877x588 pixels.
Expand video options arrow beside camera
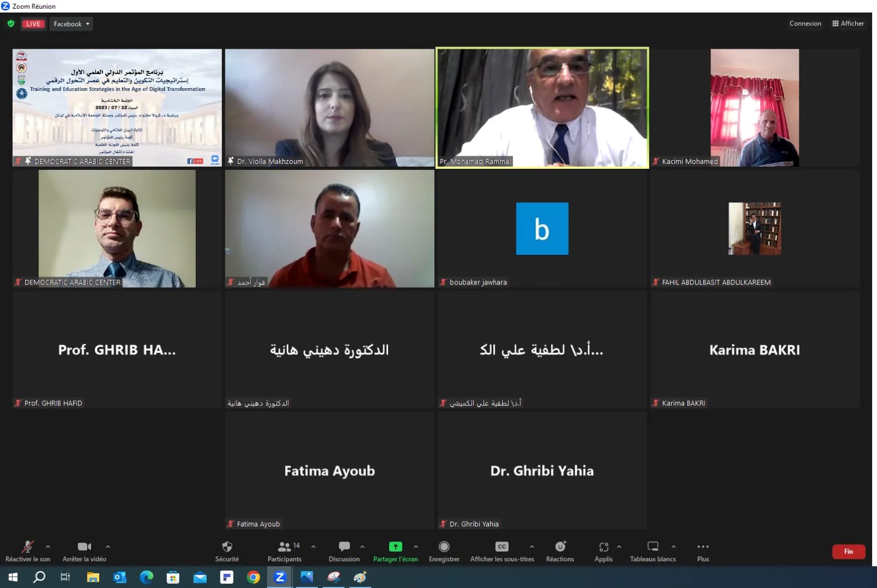108,546
